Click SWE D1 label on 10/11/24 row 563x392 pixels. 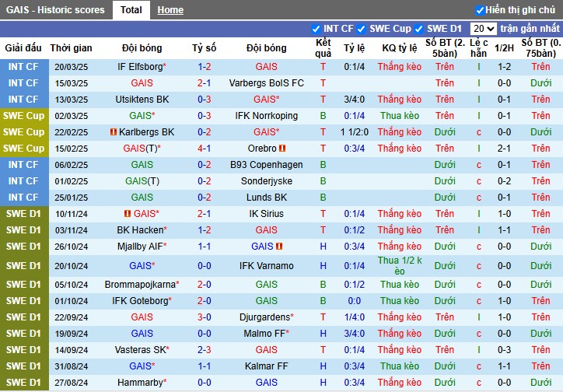(23, 214)
